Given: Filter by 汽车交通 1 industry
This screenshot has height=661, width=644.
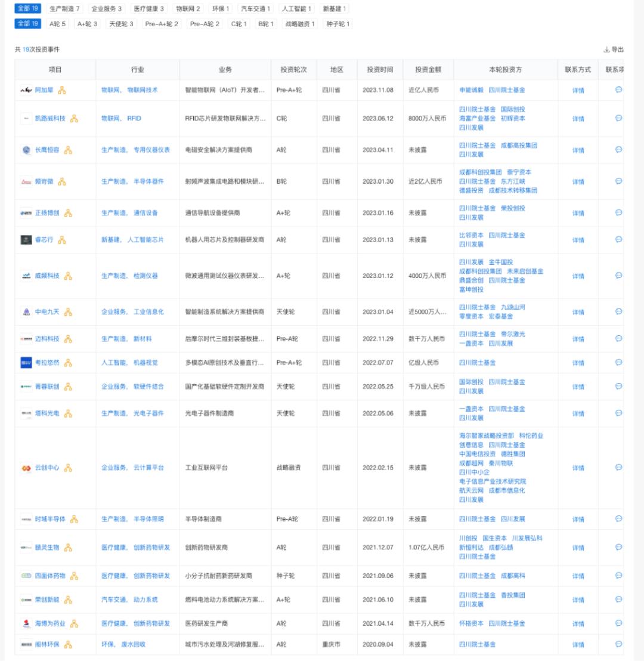Looking at the screenshot, I should click(255, 9).
